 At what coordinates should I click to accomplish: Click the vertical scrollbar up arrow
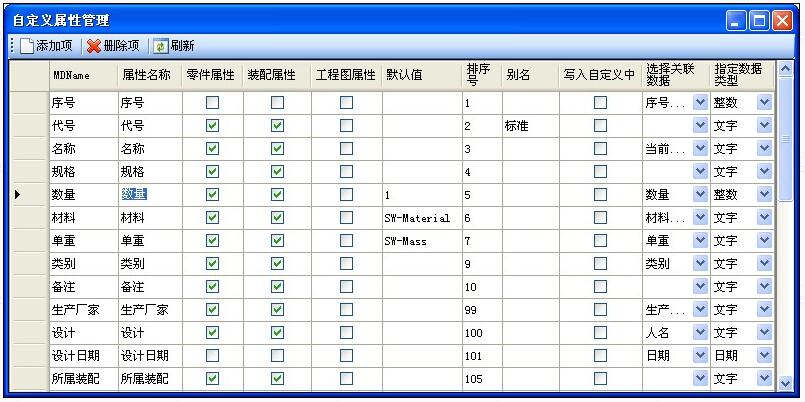(784, 69)
